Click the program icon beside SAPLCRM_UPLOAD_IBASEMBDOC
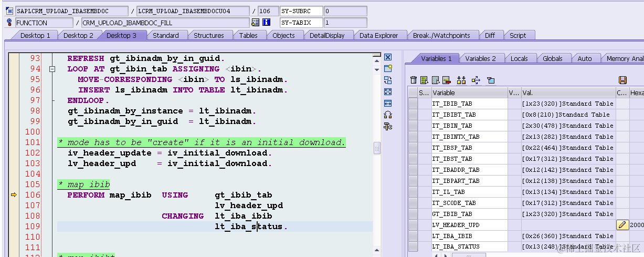The width and height of the screenshot is (644, 257). [10, 11]
